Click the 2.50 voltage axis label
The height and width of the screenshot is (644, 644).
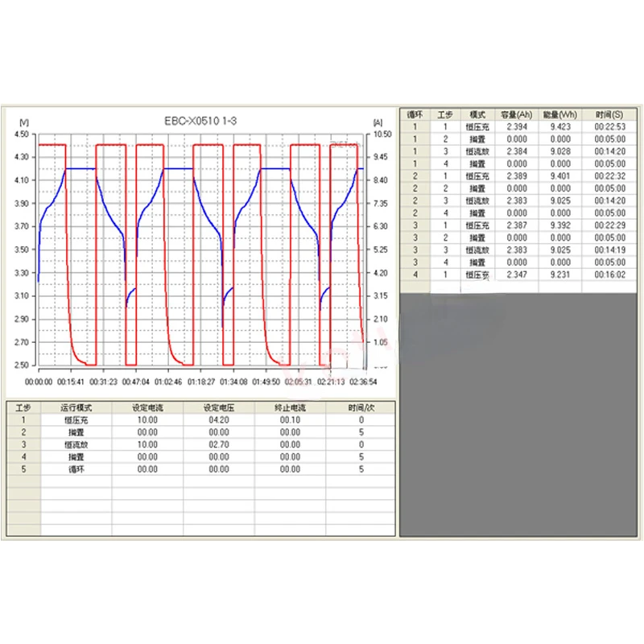coord(22,365)
